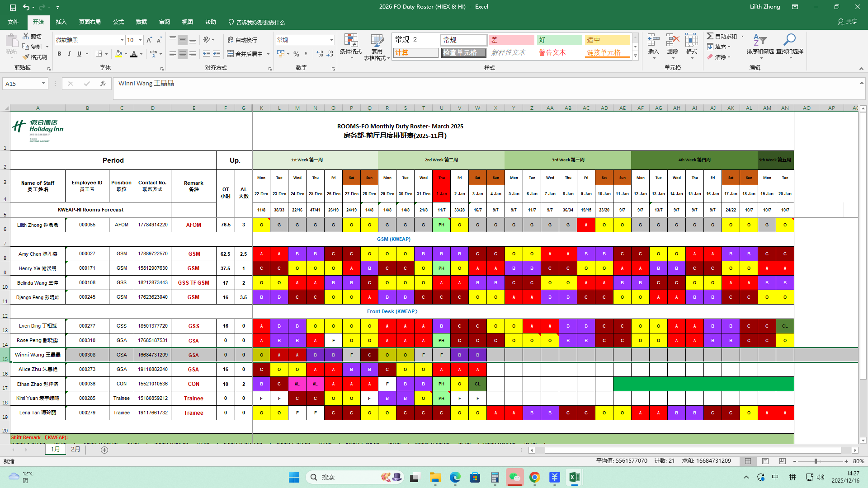Click the 共享 share button
The image size is (868, 488).
click(847, 22)
